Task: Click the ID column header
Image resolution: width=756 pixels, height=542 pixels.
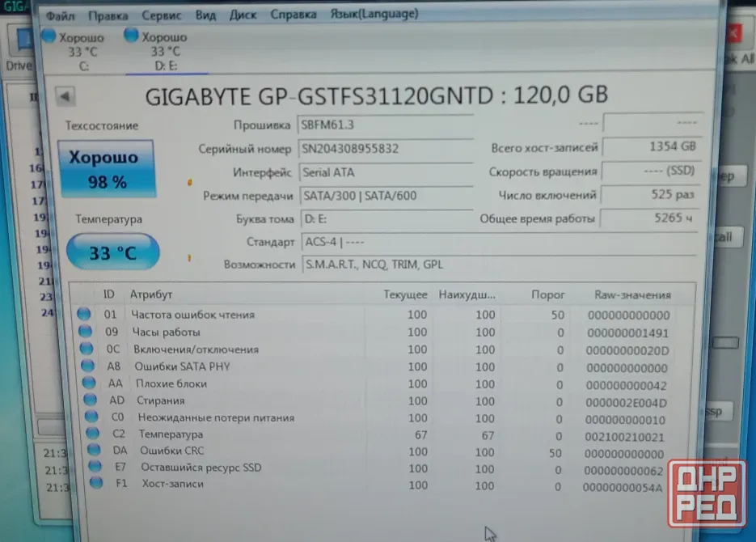Action: (108, 294)
